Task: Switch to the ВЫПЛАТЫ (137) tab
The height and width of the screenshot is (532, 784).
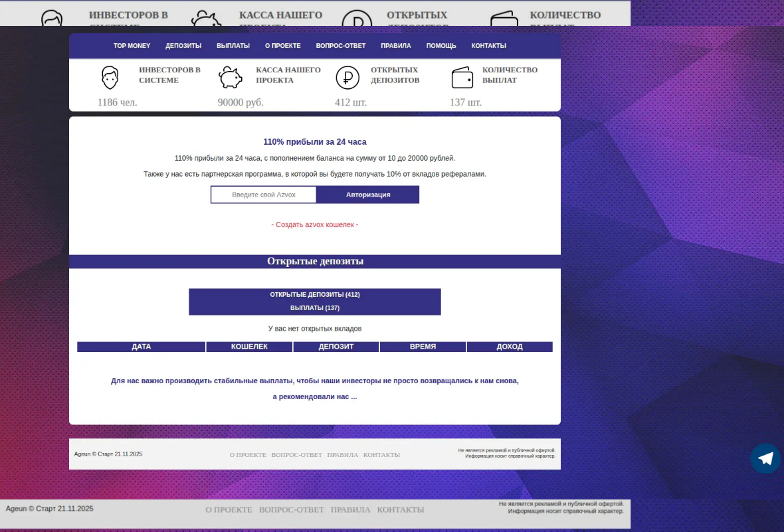Action: click(x=315, y=308)
